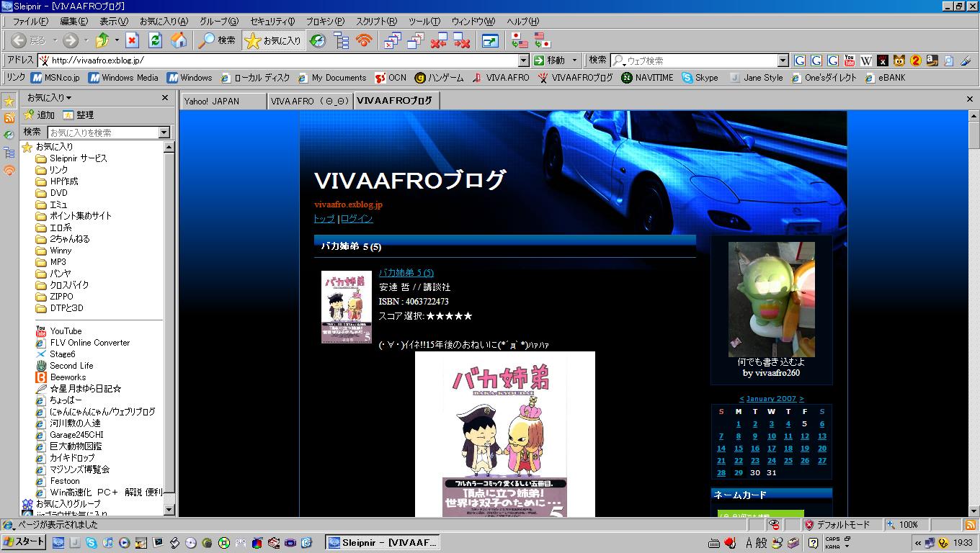Click calendar date 17
The width and height of the screenshot is (980, 553).
[771, 449]
